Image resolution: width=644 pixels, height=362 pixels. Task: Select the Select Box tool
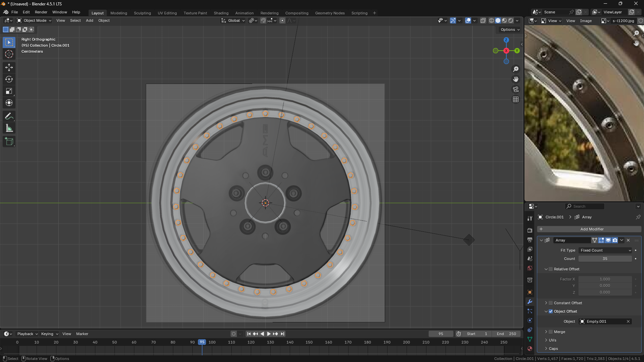pyautogui.click(x=9, y=42)
